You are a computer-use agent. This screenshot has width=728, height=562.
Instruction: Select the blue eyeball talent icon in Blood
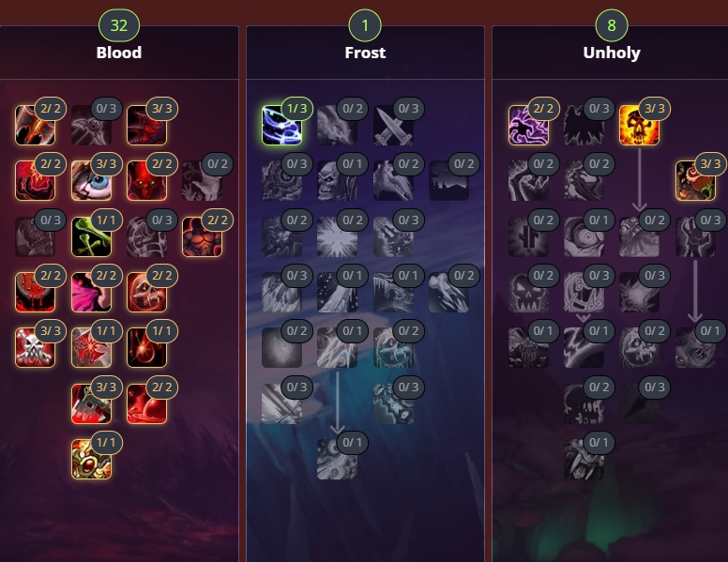click(91, 181)
